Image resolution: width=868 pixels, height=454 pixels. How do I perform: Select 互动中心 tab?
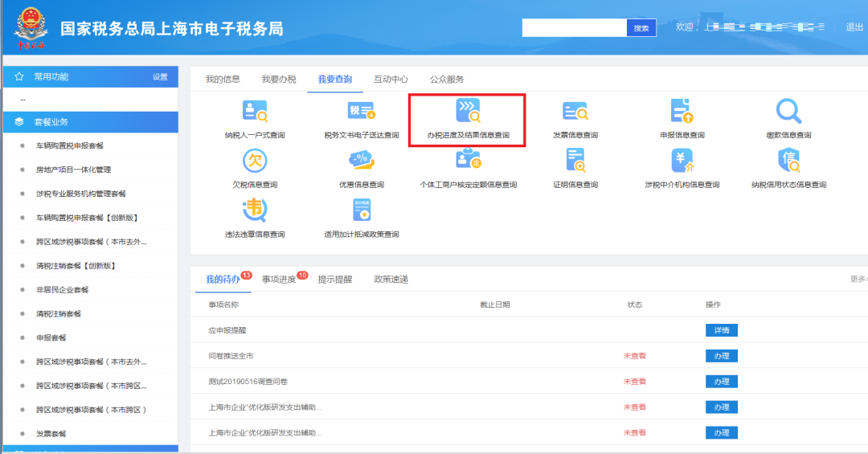391,80
